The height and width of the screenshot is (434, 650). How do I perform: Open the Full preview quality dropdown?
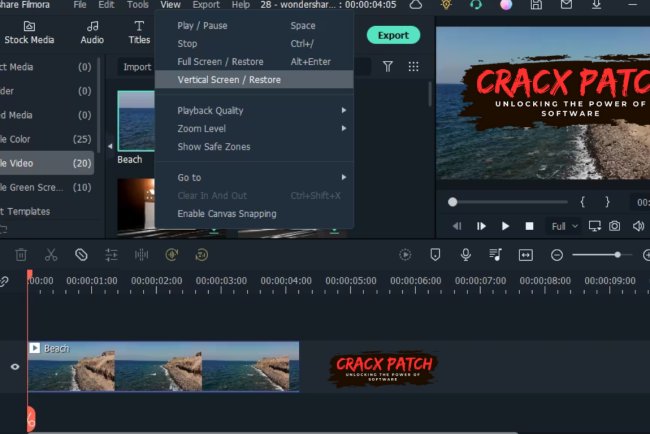click(564, 226)
